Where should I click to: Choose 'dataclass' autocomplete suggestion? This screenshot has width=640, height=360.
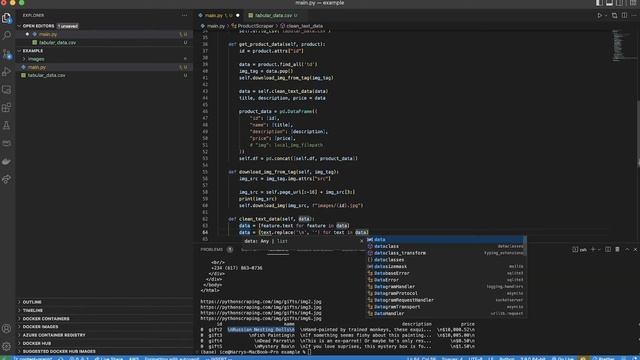click(445, 247)
